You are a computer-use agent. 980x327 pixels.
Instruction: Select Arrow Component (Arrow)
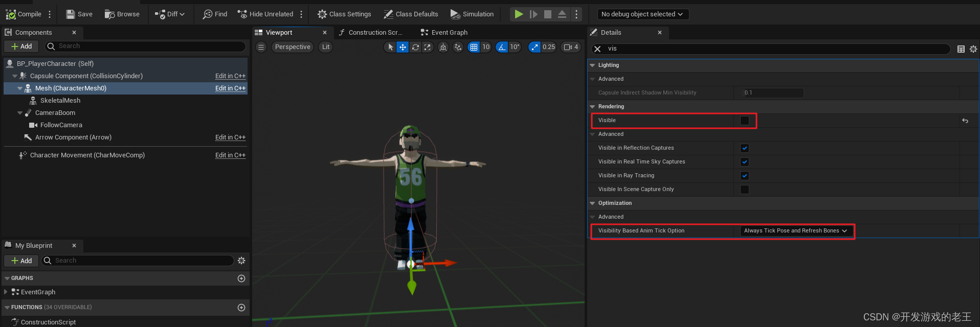click(x=73, y=137)
